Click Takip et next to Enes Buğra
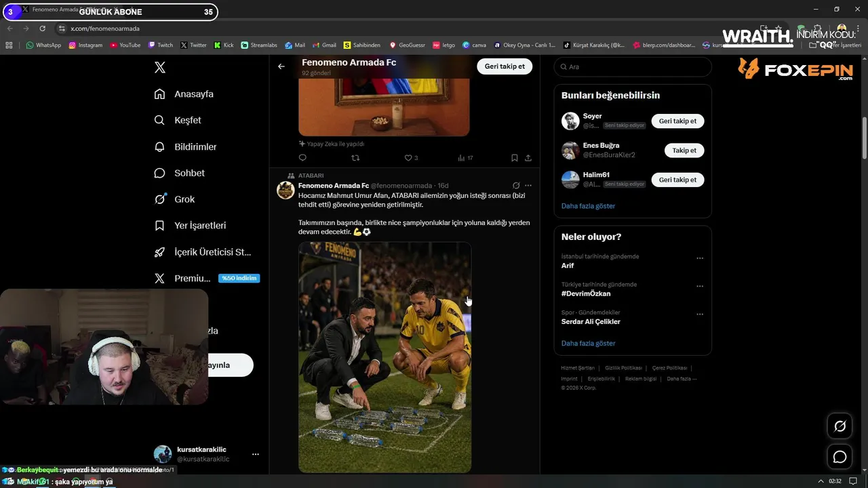This screenshot has width=868, height=488. pyautogui.click(x=684, y=150)
